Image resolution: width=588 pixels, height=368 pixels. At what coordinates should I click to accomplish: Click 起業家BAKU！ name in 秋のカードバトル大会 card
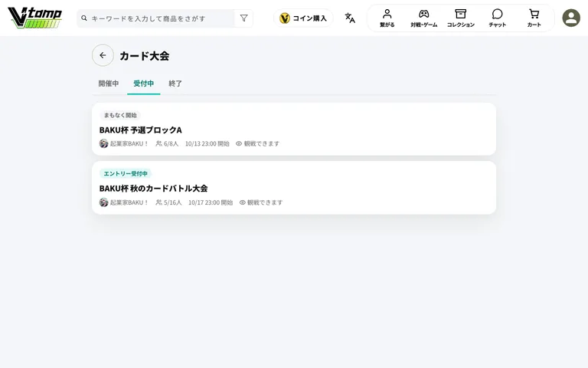pyautogui.click(x=129, y=202)
